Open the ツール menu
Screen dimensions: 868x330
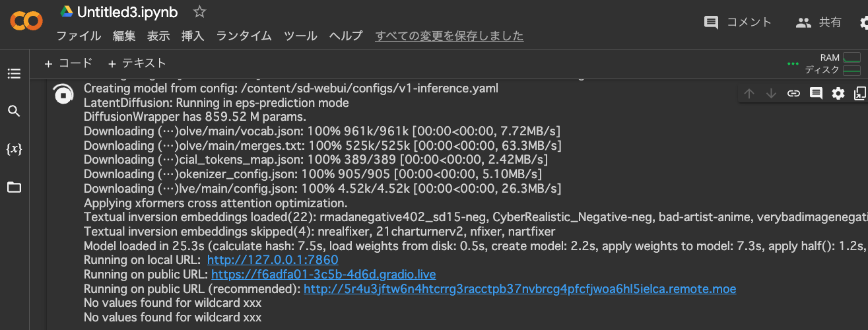(x=300, y=36)
